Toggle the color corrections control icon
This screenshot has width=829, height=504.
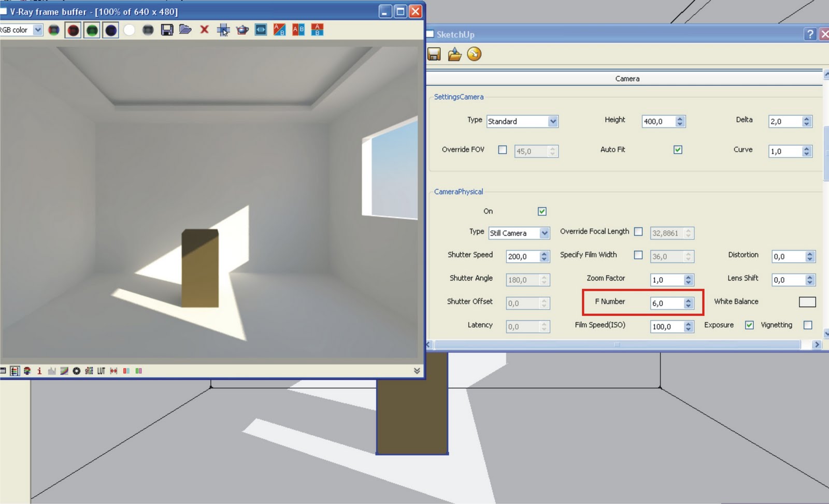coord(15,371)
